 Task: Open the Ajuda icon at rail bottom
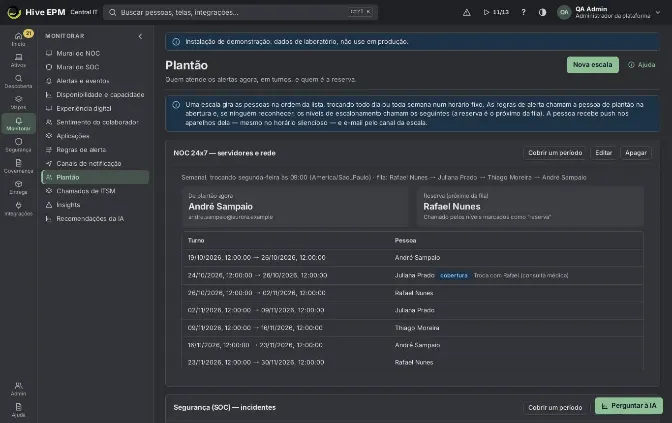click(18, 410)
